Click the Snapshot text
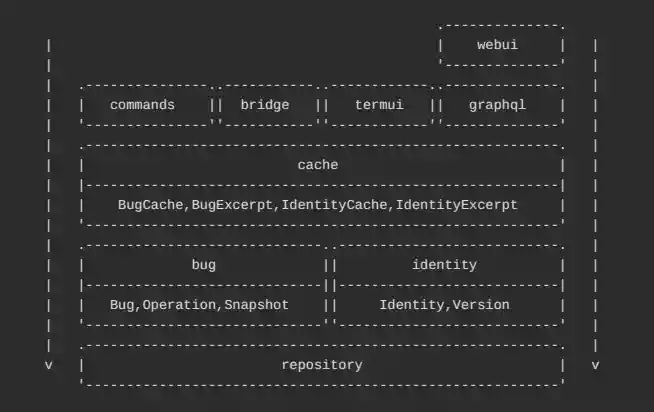This screenshot has height=412, width=654. (x=256, y=305)
